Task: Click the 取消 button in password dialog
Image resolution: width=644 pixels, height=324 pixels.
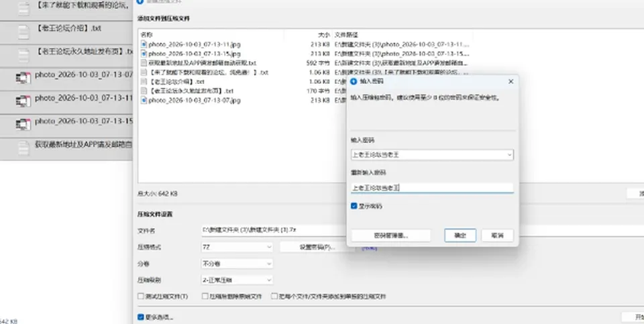Action: point(497,235)
